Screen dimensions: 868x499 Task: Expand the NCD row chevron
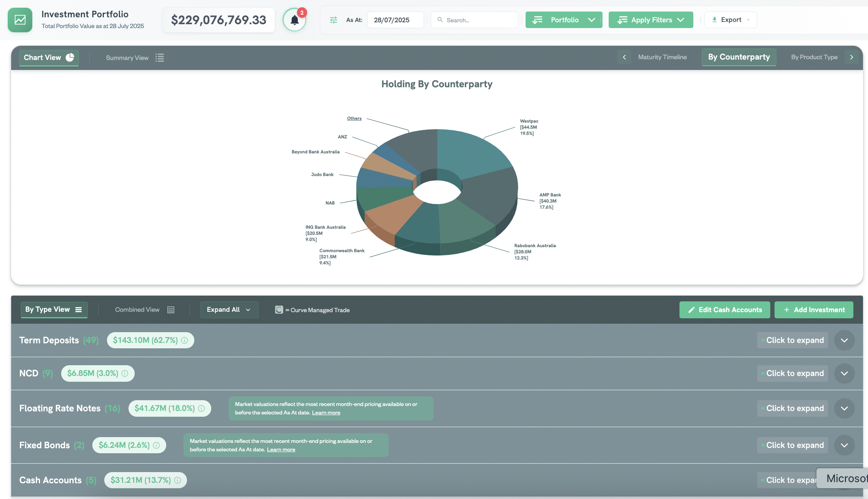pos(845,373)
